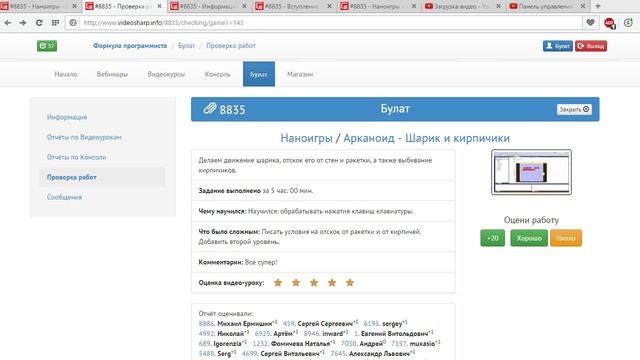
Task: Click the first rating star
Action: (x=278, y=282)
